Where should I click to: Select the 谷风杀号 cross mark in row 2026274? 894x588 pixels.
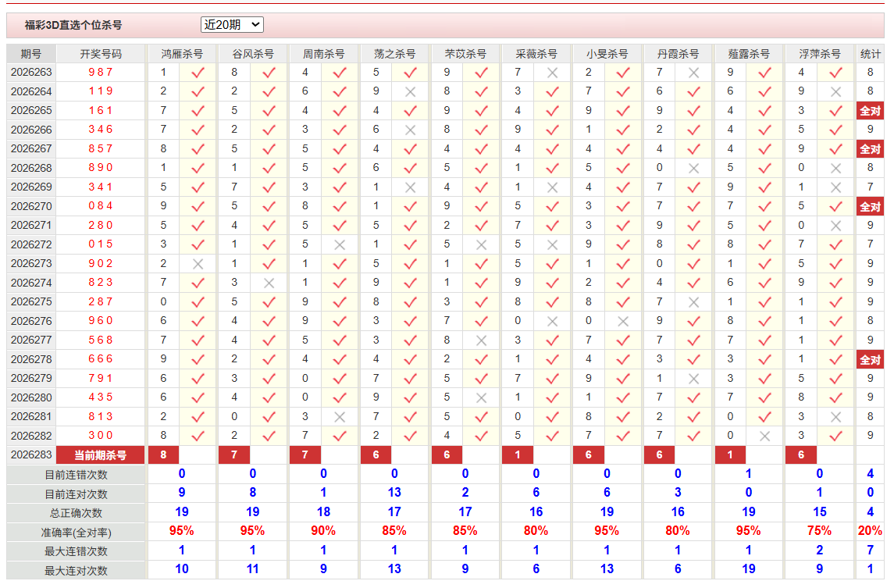click(269, 283)
